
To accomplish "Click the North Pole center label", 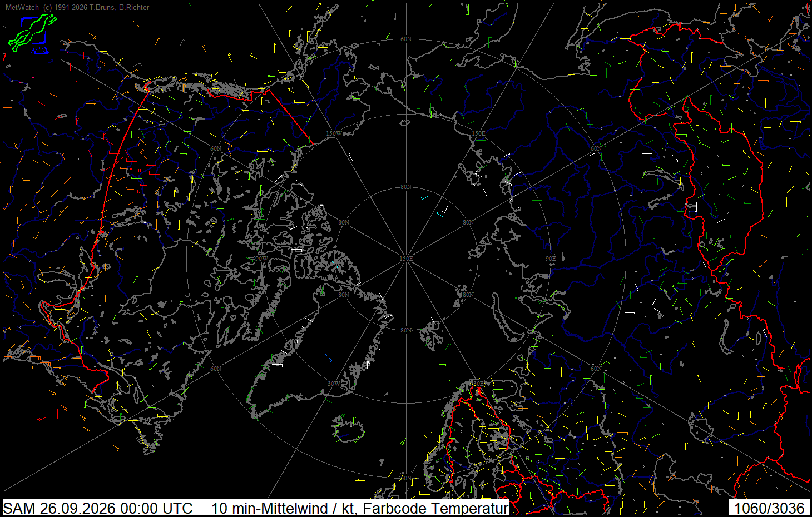I will [407, 258].
